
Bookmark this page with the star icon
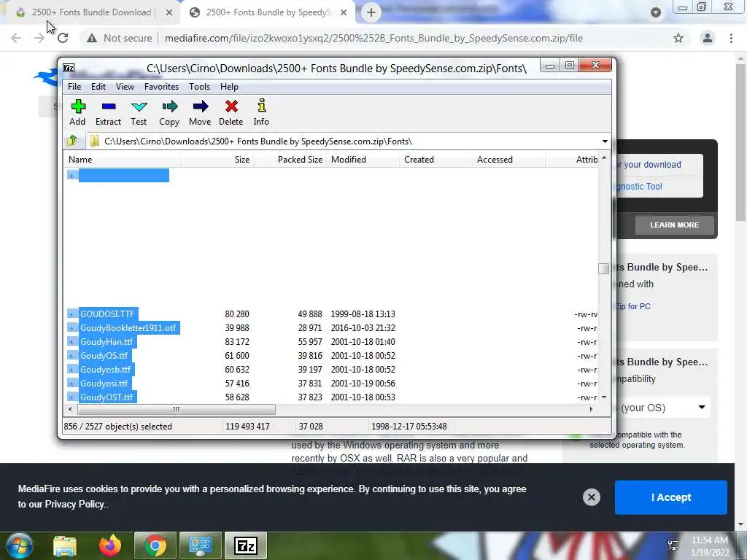click(678, 38)
